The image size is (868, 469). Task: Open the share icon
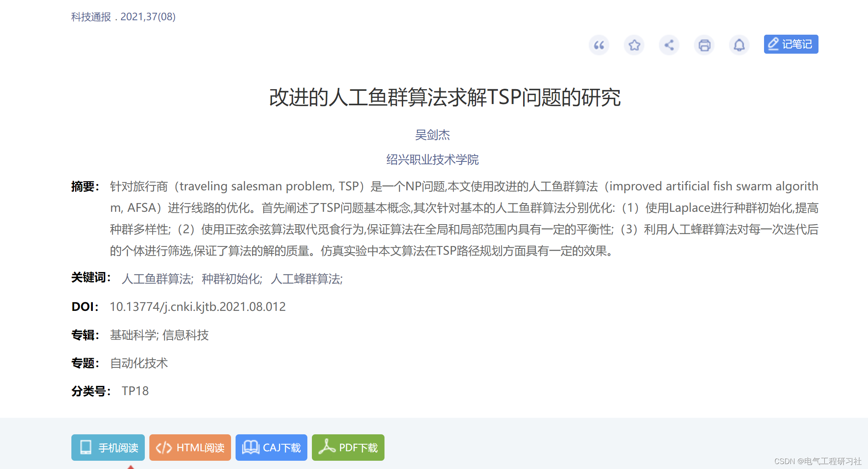tap(669, 45)
